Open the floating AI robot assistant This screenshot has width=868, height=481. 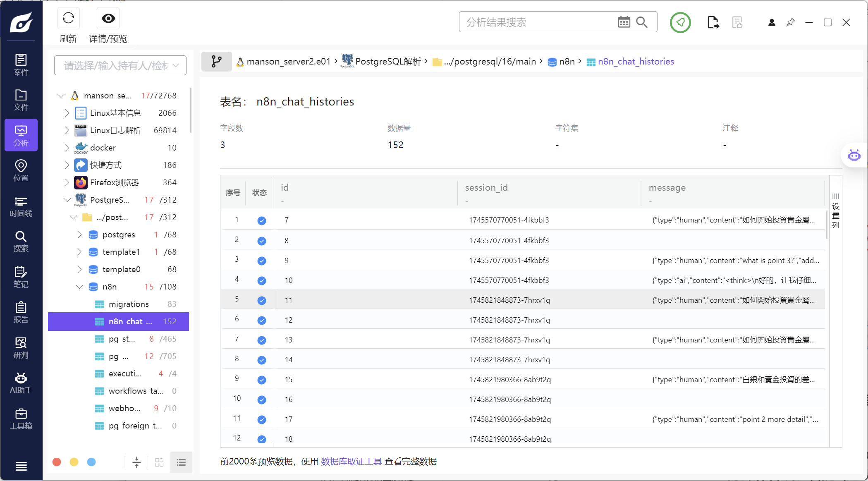tap(854, 156)
